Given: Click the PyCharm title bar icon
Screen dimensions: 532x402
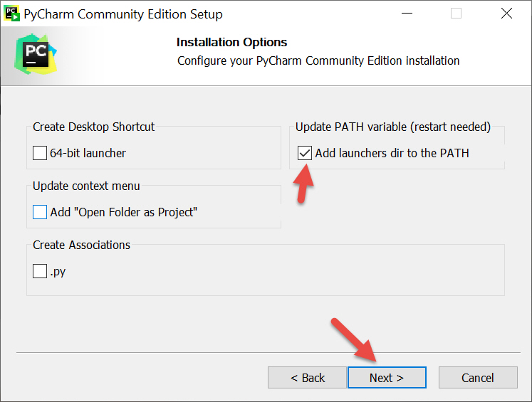Looking at the screenshot, I should click(11, 14).
